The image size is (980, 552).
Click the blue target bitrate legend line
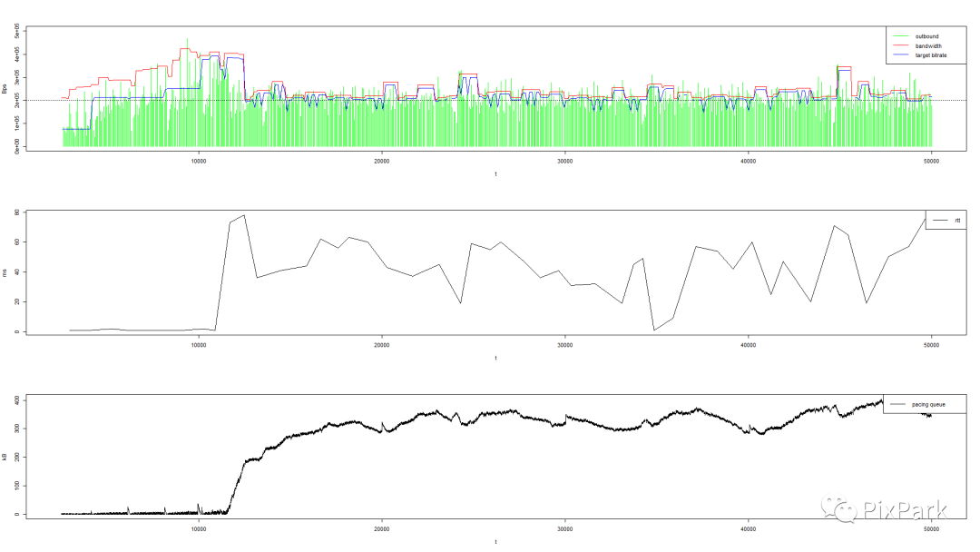[900, 55]
